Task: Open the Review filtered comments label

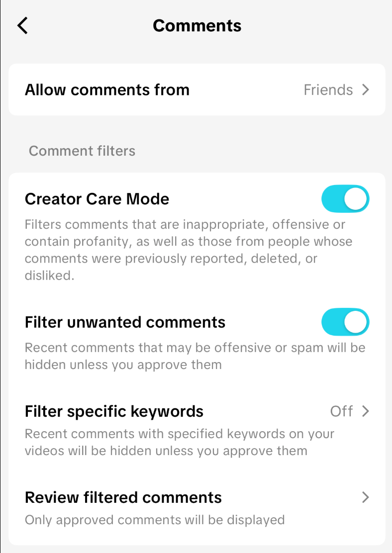Action: click(123, 497)
